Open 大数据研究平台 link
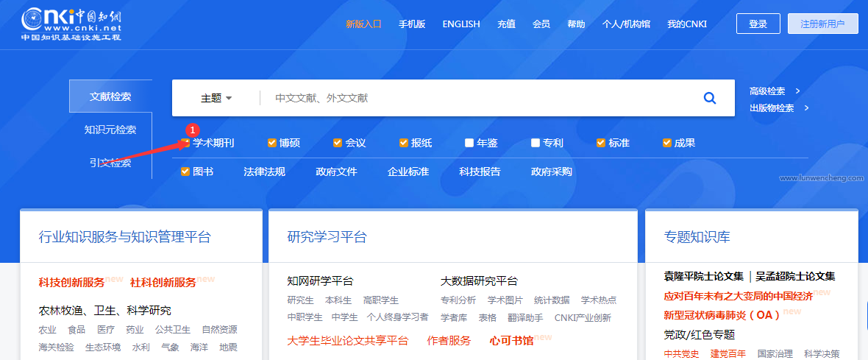The width and height of the screenshot is (868, 360). pos(479,280)
